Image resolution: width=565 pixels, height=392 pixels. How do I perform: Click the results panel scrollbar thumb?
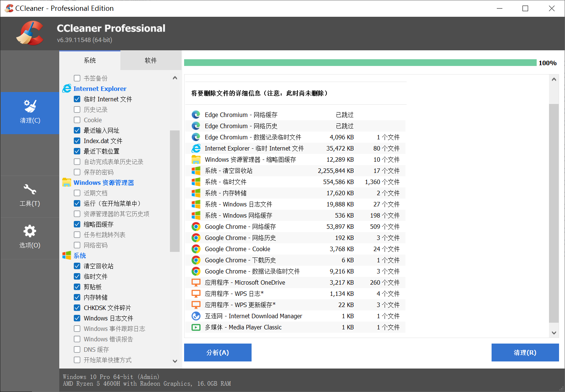tap(554, 213)
